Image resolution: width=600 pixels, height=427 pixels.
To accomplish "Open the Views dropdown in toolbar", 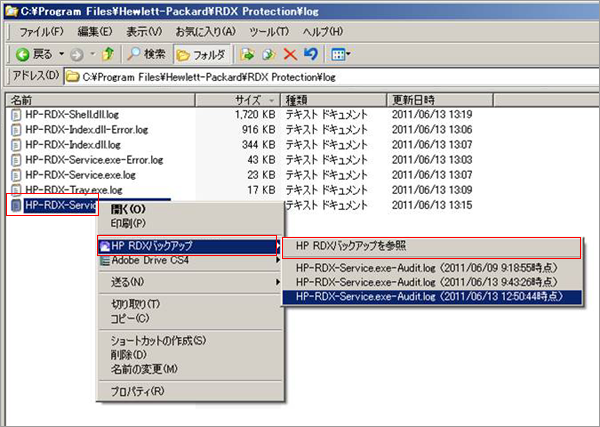I will point(340,53).
